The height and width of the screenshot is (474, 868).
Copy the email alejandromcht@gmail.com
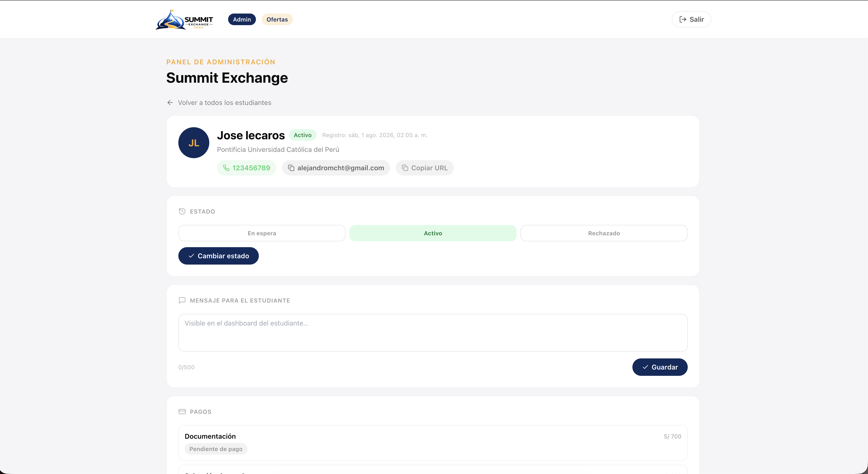(x=336, y=168)
